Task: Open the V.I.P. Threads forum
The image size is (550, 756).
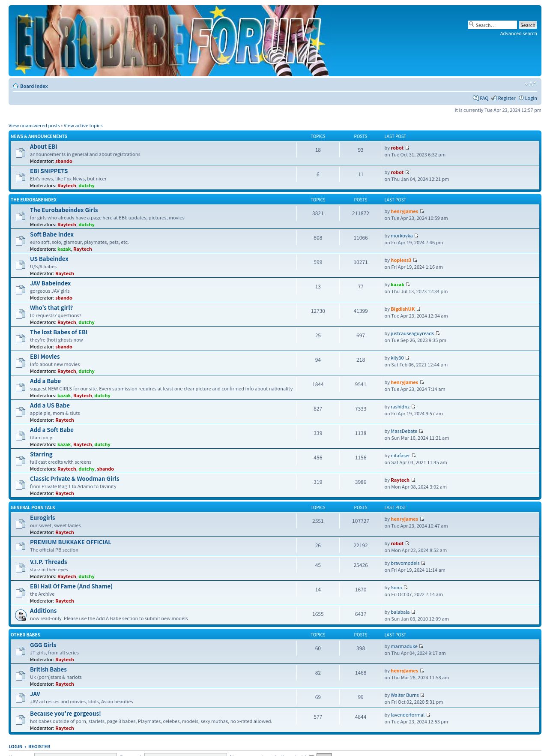Action: coord(48,562)
